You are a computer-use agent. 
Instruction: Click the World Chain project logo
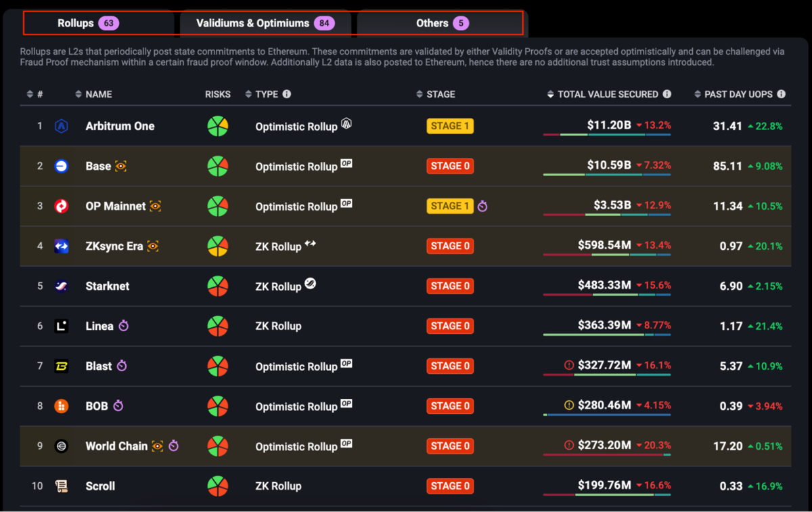(62, 446)
